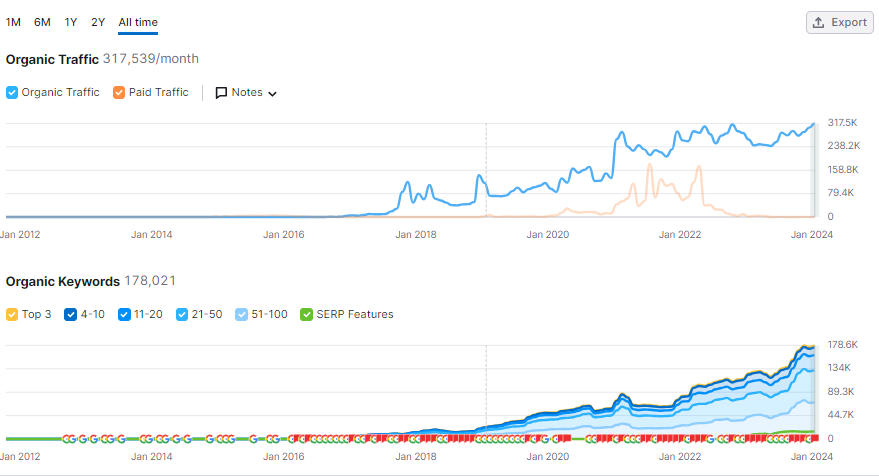Click the upload icon inside Export

click(818, 22)
